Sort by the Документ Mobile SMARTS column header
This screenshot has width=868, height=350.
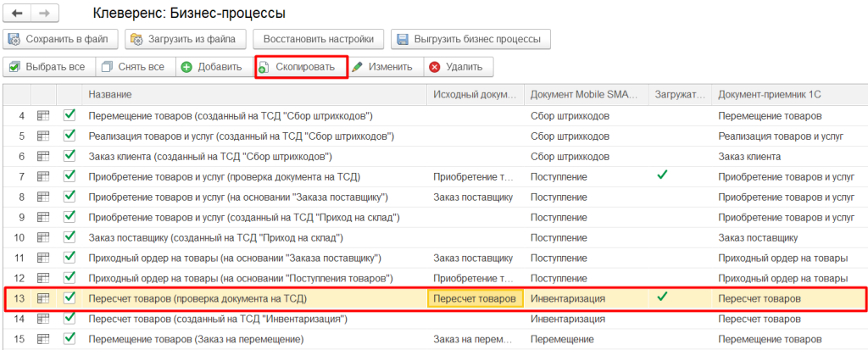pyautogui.click(x=587, y=95)
